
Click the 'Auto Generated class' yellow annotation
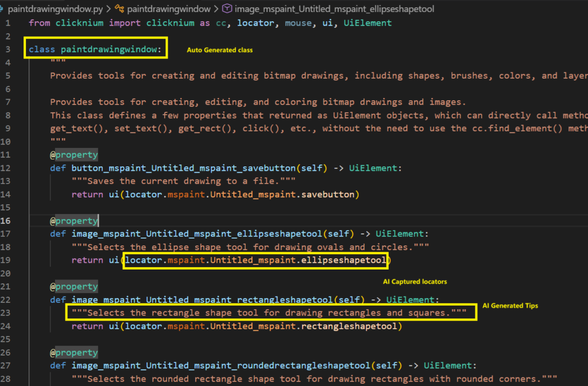pyautogui.click(x=219, y=50)
